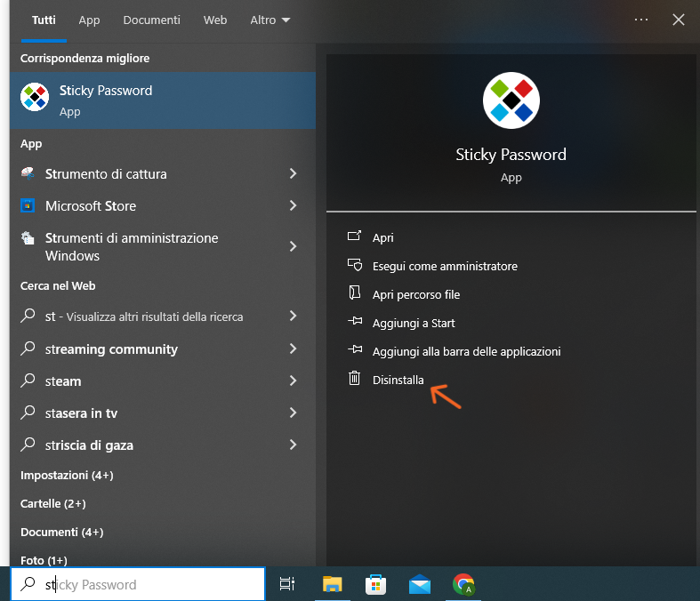Open the three-dot options menu

641,20
